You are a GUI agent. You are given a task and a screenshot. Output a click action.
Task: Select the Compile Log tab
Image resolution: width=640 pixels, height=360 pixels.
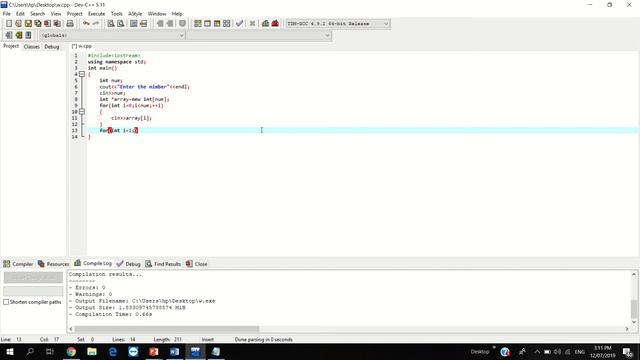click(93, 263)
